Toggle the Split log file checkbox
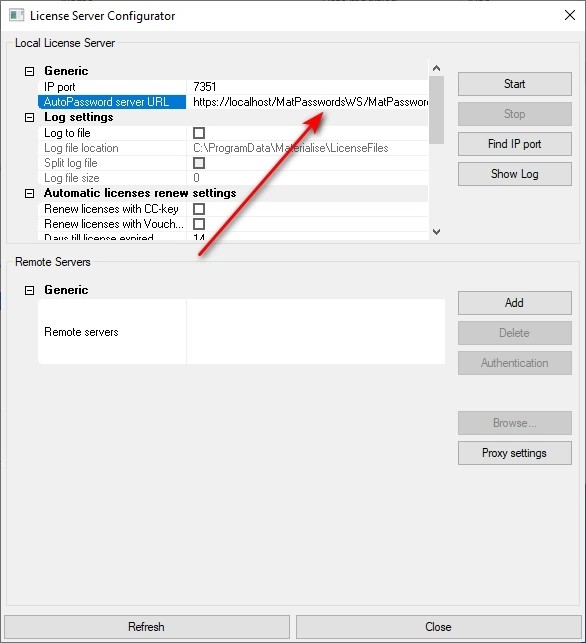The height and width of the screenshot is (643, 586). tap(199, 163)
